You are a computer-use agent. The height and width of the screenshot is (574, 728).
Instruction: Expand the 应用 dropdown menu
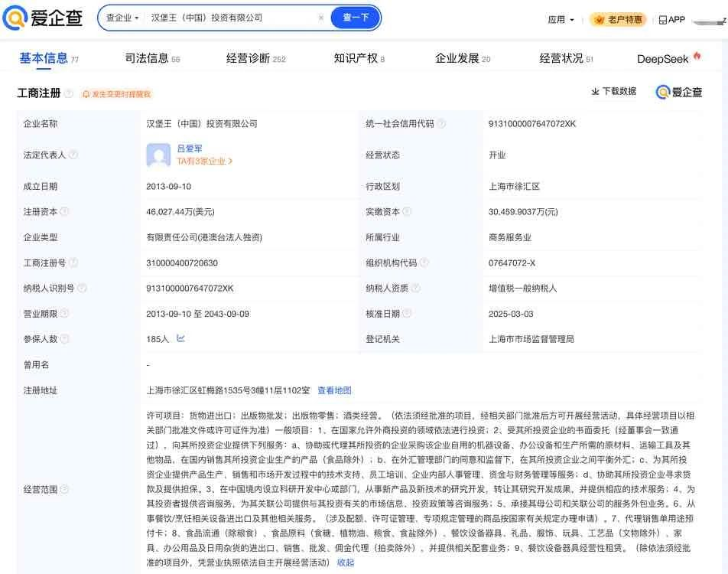coord(561,20)
